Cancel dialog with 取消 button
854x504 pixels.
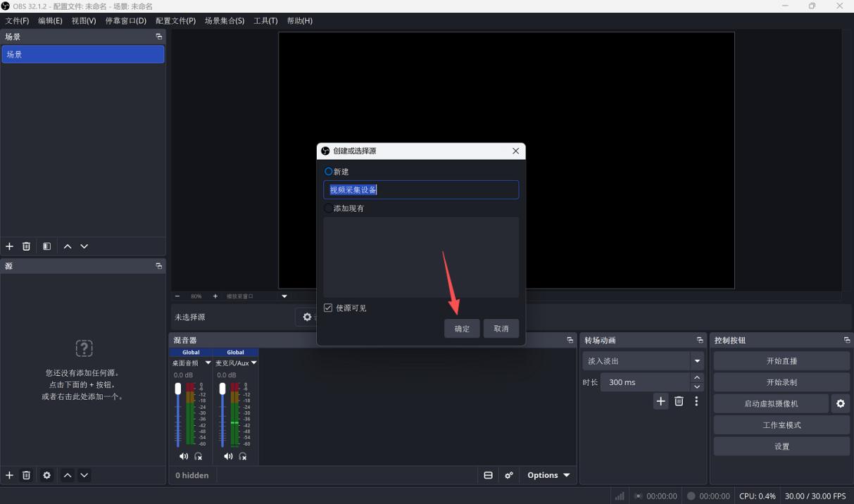(501, 329)
